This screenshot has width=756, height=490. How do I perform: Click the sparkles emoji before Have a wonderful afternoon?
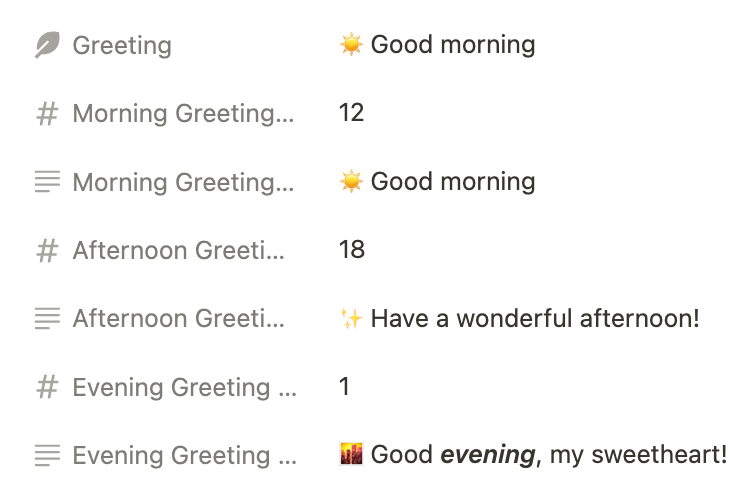[x=351, y=319]
